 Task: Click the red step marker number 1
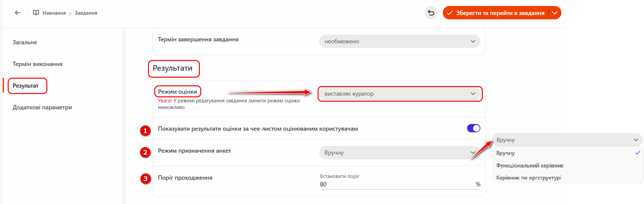[x=145, y=131]
